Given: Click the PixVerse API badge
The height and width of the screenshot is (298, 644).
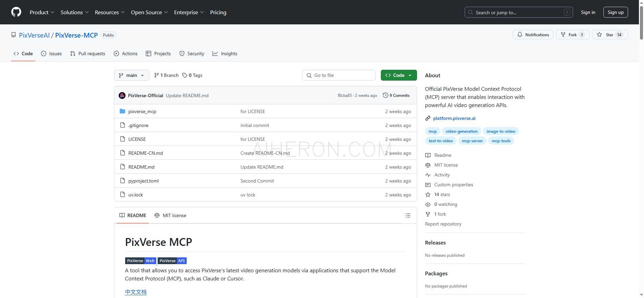Looking at the screenshot, I should [172, 261].
